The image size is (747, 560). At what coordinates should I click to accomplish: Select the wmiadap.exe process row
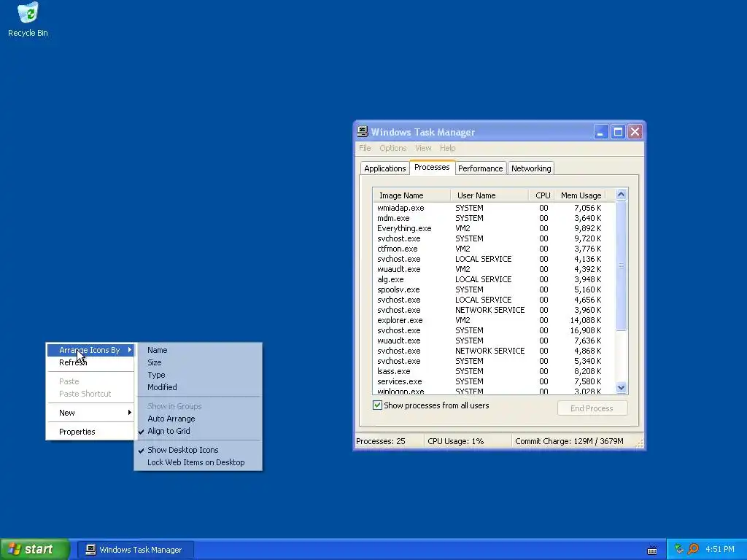click(494, 208)
